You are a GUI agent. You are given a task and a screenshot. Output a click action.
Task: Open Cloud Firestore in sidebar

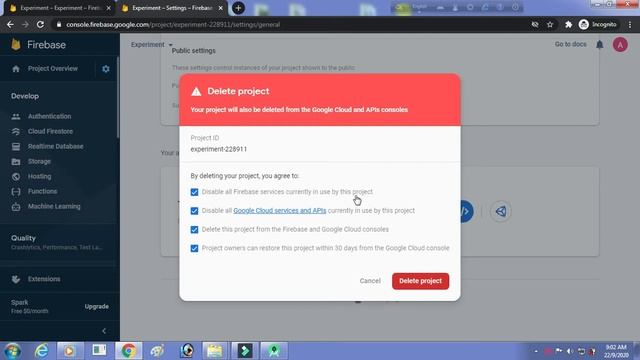tap(50, 131)
